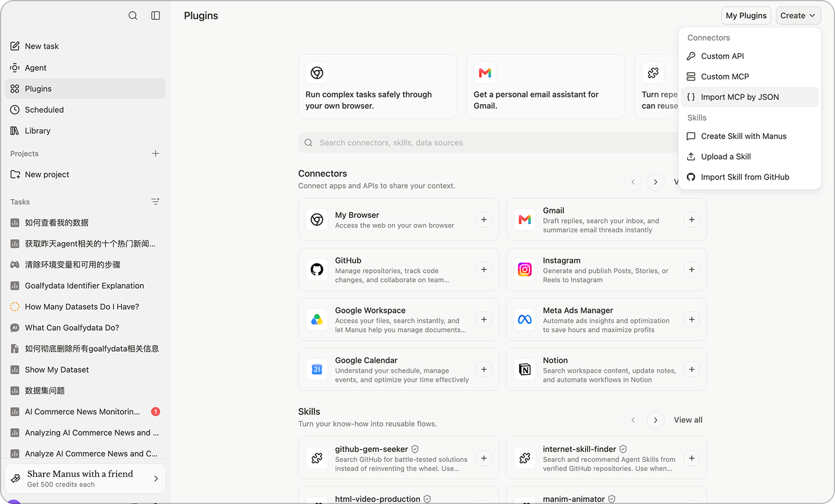Add the My Browser connector
Screen dimensions: 835x504
pos(484,220)
